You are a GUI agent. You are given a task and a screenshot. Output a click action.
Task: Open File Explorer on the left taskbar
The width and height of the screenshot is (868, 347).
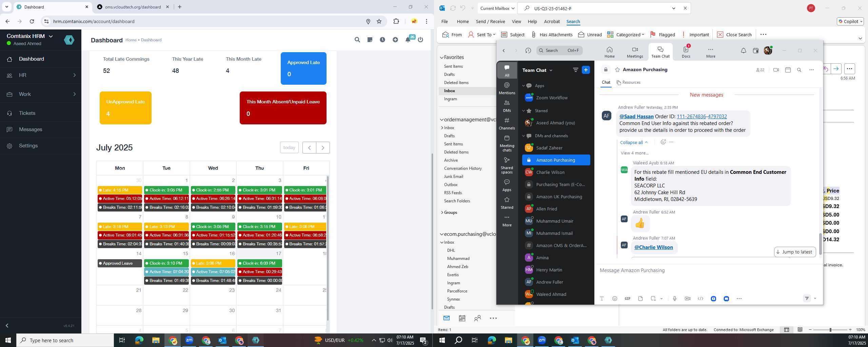click(x=156, y=340)
